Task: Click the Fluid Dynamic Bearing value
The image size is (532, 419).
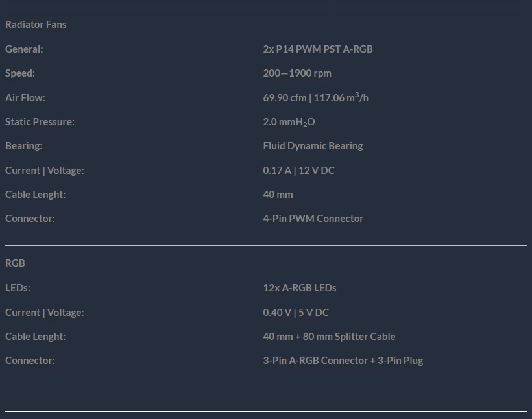Action: click(x=313, y=146)
